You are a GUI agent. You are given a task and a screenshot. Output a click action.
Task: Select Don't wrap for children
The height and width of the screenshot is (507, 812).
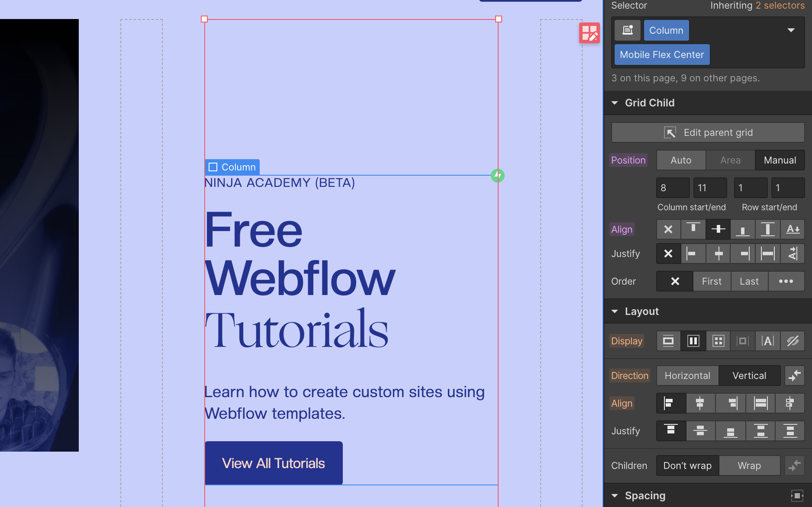(687, 465)
